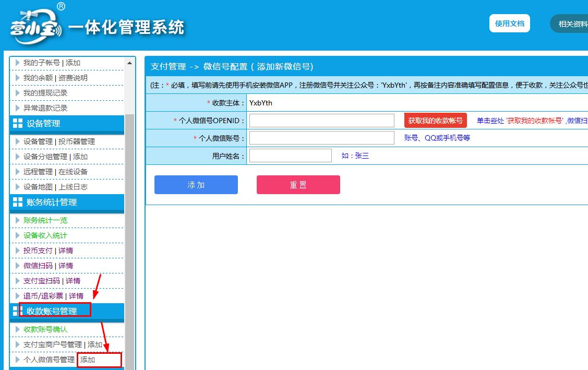This screenshot has width=588, height=370.
Task: Click the 营小宝 logo in header
Action: coord(37,25)
